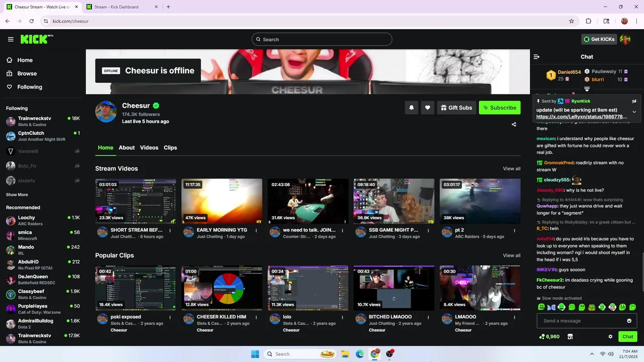Image resolution: width=644 pixels, height=362 pixels.
Task: View all Popular Clips
Action: click(512, 255)
